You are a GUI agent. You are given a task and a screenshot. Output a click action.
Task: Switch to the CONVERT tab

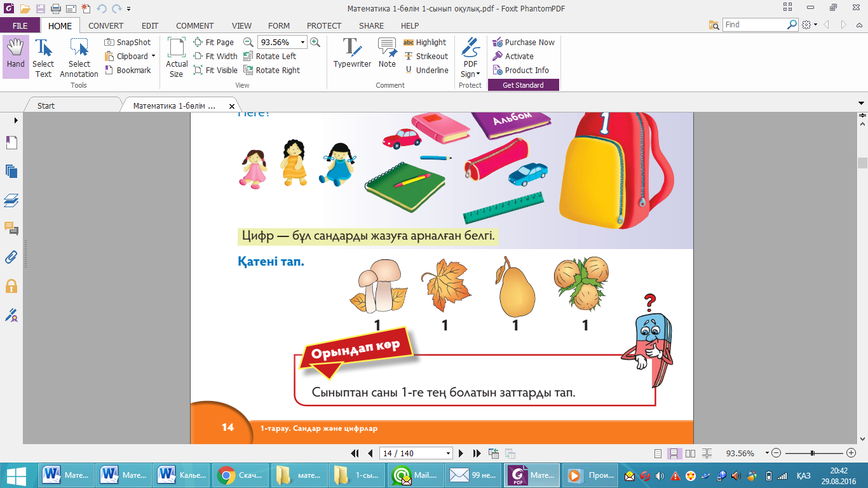106,25
